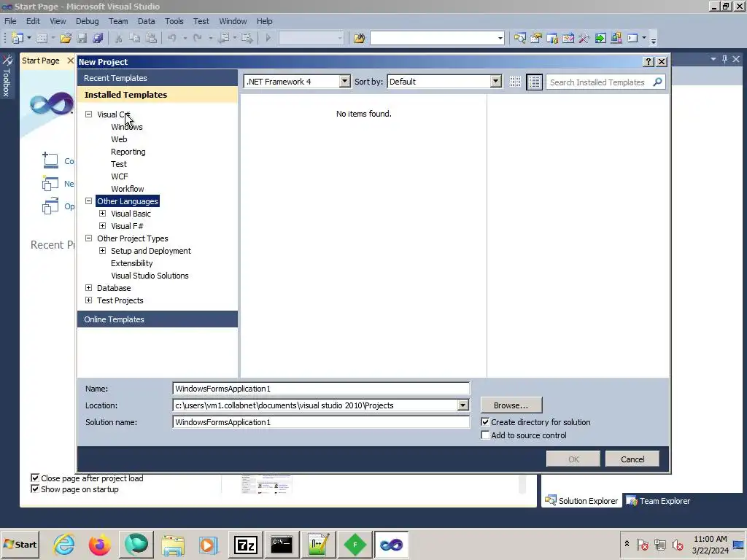Open Internet Explorer from taskbar

[64, 544]
